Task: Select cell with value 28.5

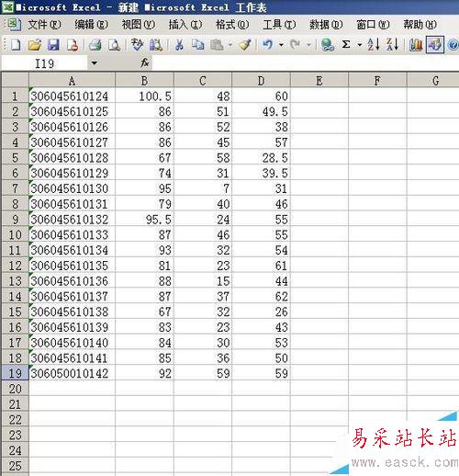Action: (261, 157)
